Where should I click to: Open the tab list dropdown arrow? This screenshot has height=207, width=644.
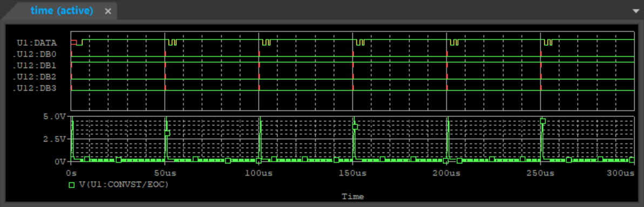point(636,11)
